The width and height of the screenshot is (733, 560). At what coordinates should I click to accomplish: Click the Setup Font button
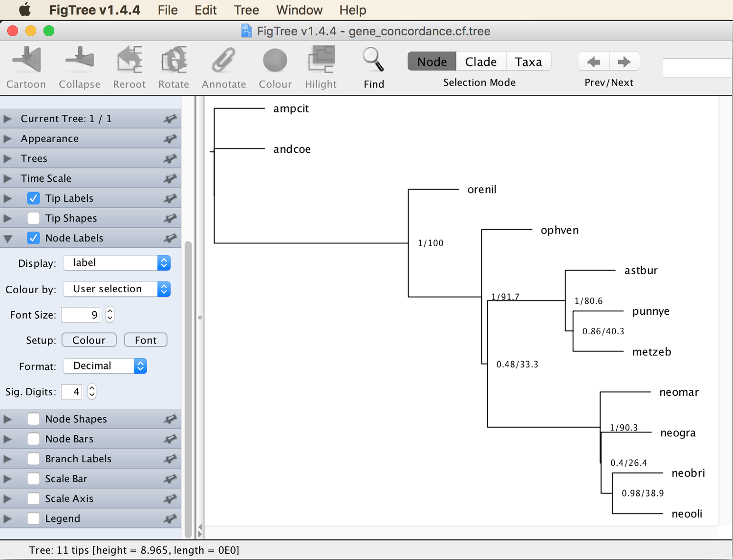(x=146, y=340)
